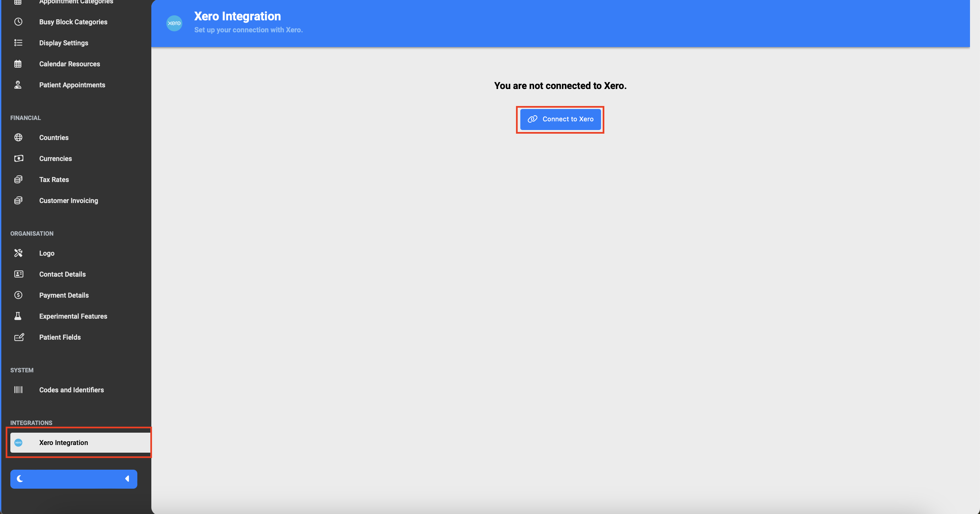Open Display Settings from the sidebar
This screenshot has height=514, width=980.
pyautogui.click(x=64, y=43)
